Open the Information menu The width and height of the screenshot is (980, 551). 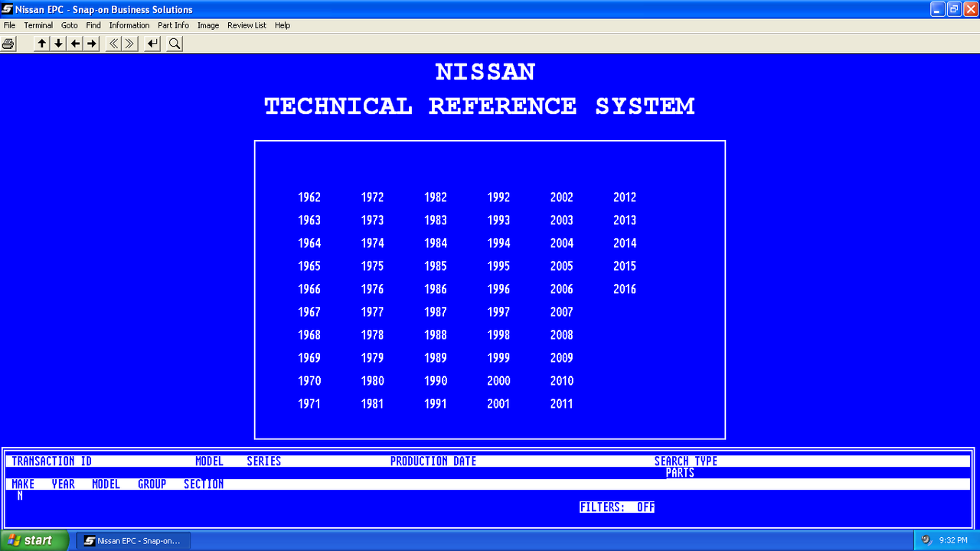pos(129,25)
